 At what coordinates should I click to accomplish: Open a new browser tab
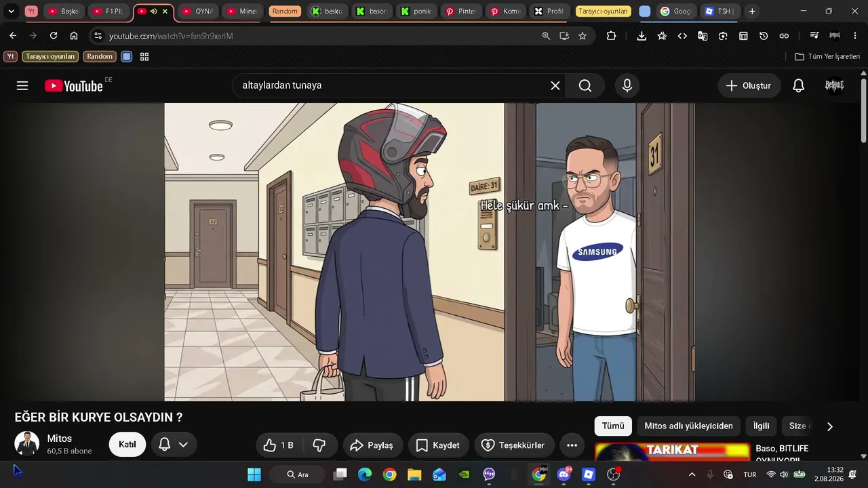[x=752, y=12]
